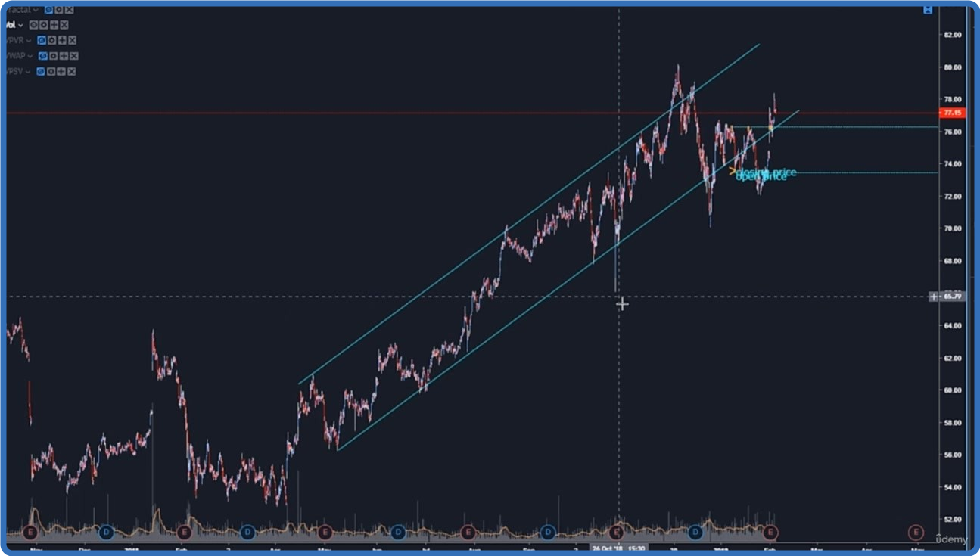The width and height of the screenshot is (980, 556).
Task: Click the rightmost dividend D marker
Action: pyautogui.click(x=695, y=532)
